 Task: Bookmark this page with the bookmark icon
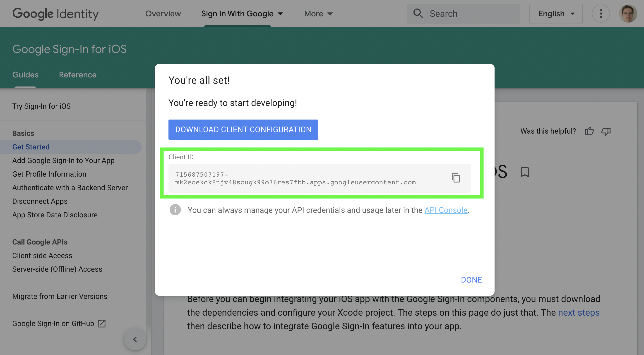[x=524, y=172]
